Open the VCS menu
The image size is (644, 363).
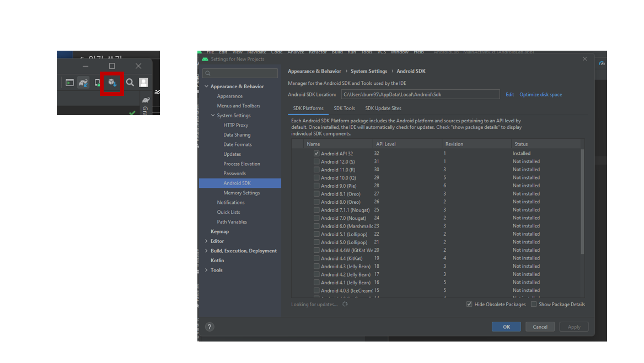click(x=382, y=52)
